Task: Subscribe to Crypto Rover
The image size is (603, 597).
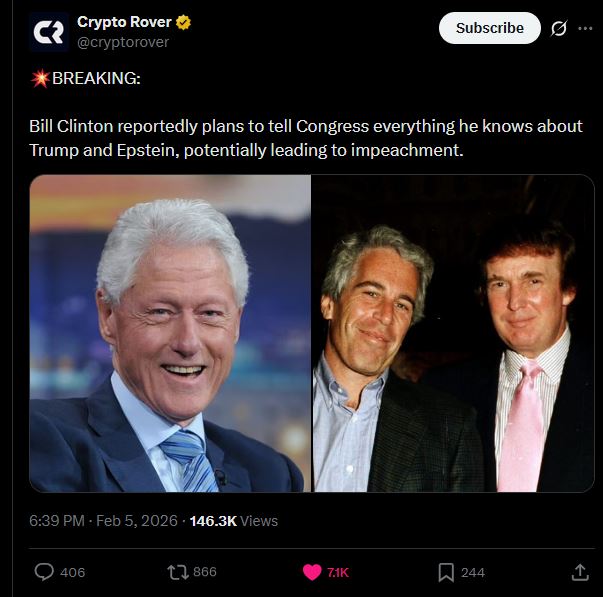Action: [x=490, y=28]
